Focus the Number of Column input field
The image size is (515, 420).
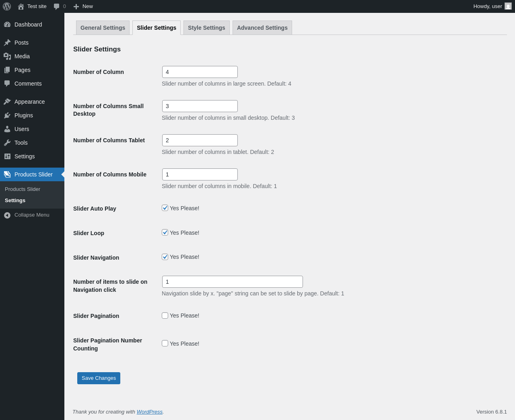click(200, 72)
